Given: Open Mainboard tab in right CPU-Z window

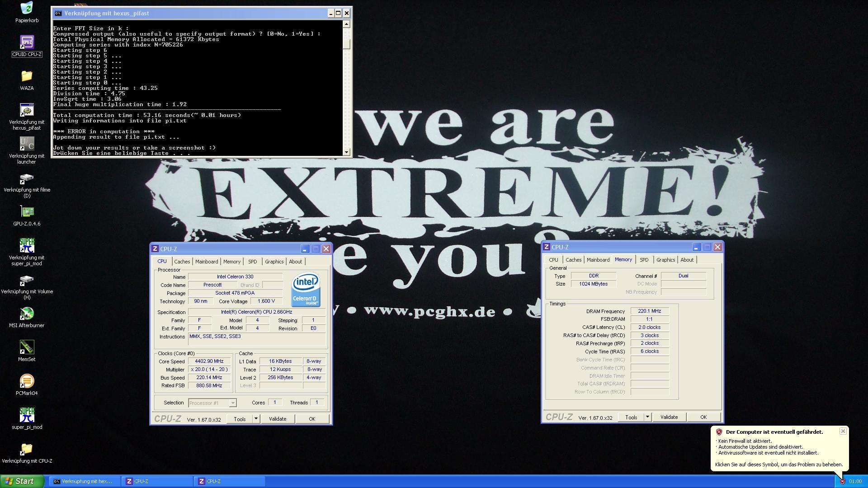Looking at the screenshot, I should [x=598, y=260].
